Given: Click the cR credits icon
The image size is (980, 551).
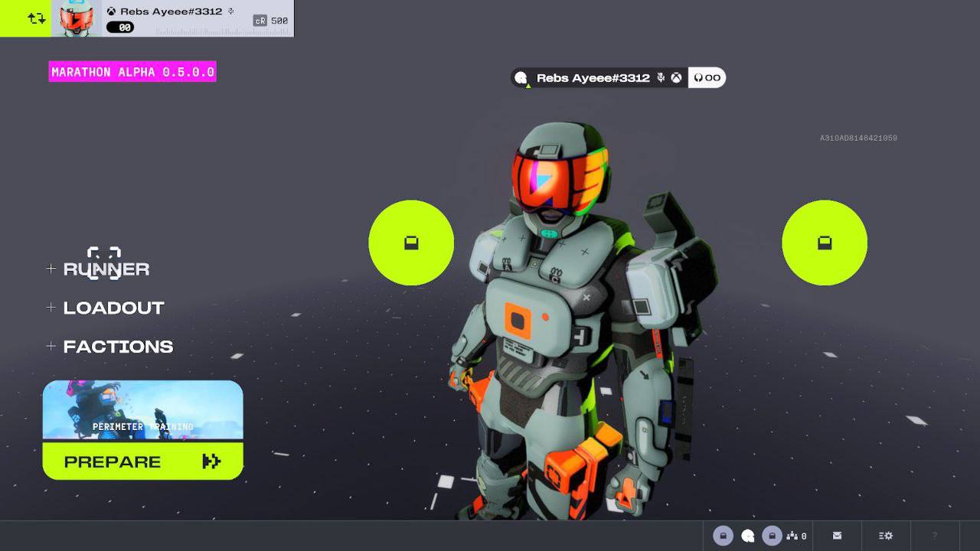Looking at the screenshot, I should 260,21.
